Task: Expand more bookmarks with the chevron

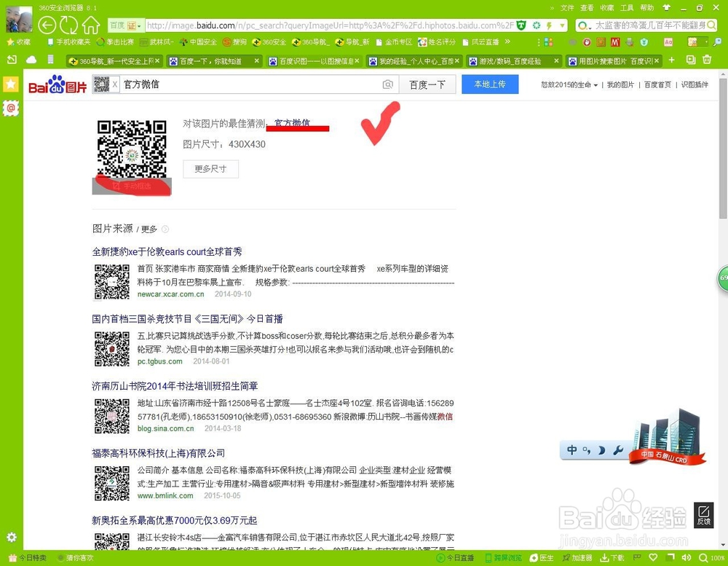Action: click(507, 42)
